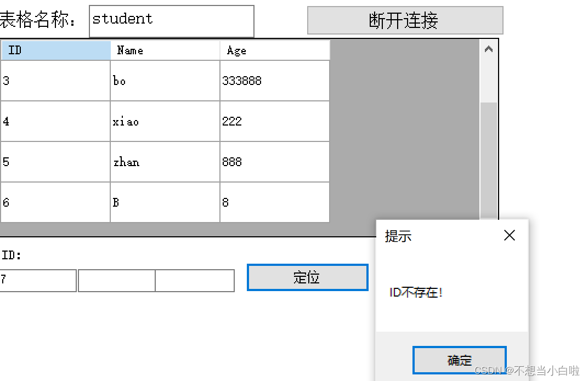Click the row with ID 6
This screenshot has width=588, height=381.
(55, 202)
